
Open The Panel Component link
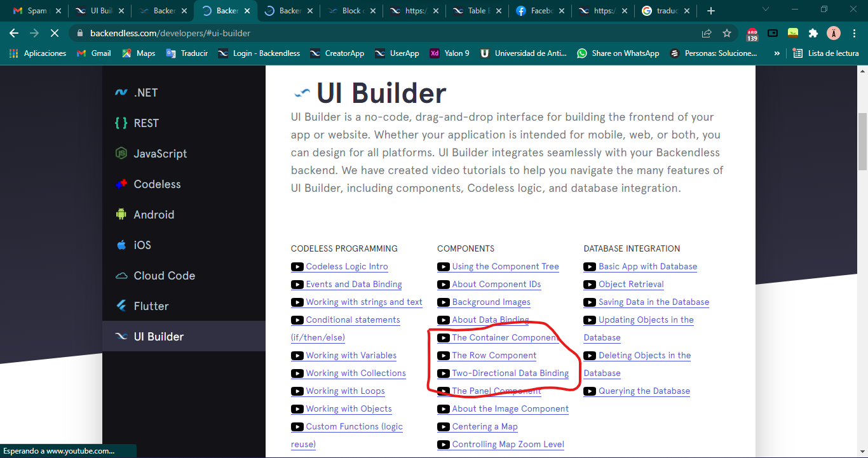click(497, 391)
